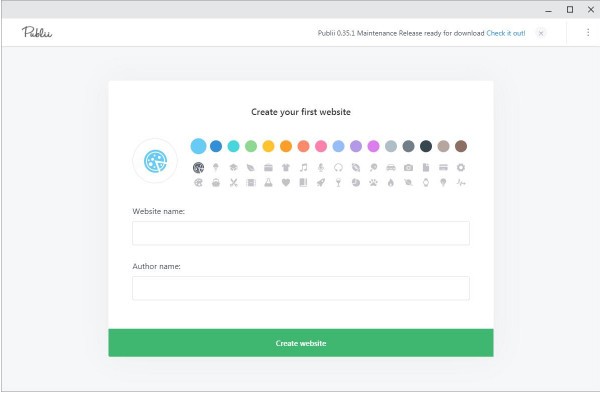Choose the headphones website icon
Viewport: 600px width, 395px height.
338,168
